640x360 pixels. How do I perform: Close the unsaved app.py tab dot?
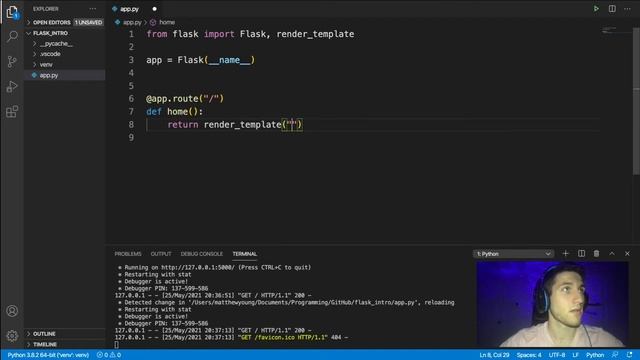[154, 9]
